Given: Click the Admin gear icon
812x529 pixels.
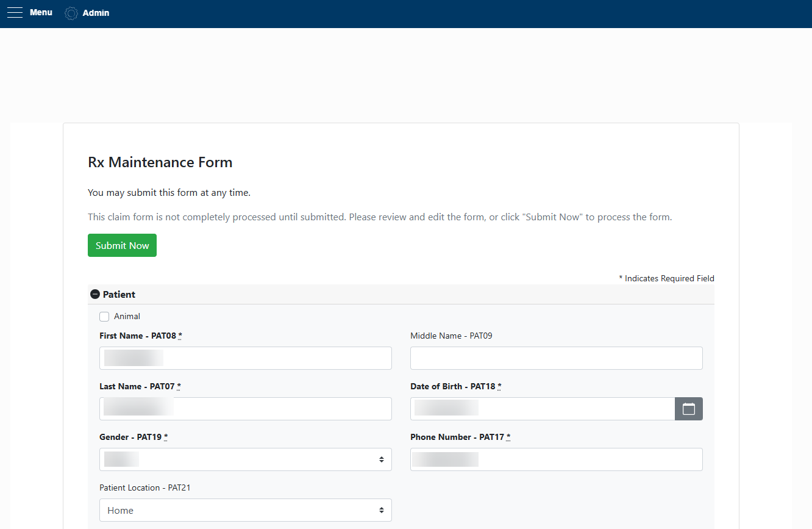Looking at the screenshot, I should coord(71,13).
